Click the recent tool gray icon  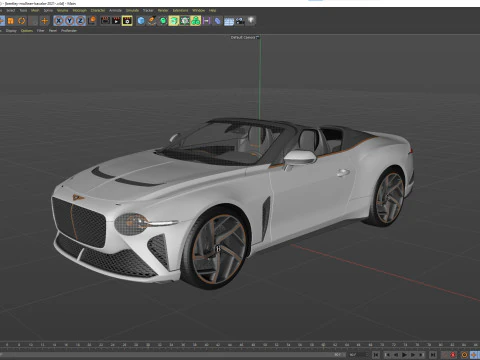(x=33, y=21)
